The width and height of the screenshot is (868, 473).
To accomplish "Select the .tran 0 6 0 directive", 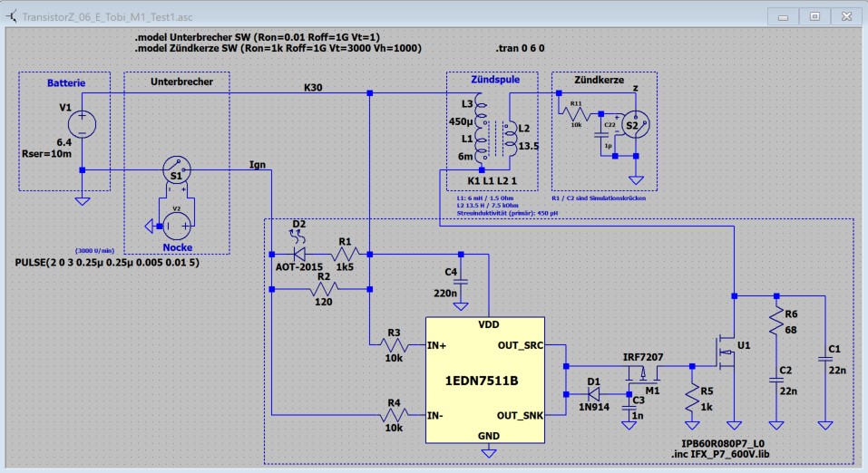I will (x=523, y=47).
